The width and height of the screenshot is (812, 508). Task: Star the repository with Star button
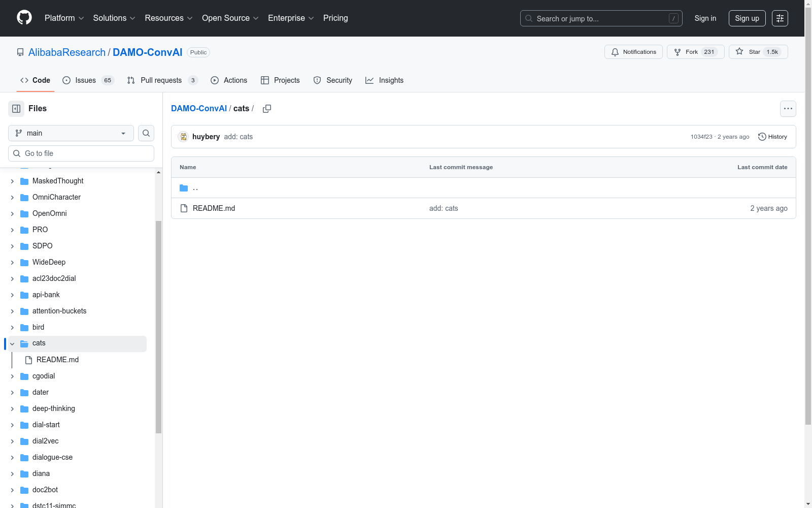click(758, 52)
